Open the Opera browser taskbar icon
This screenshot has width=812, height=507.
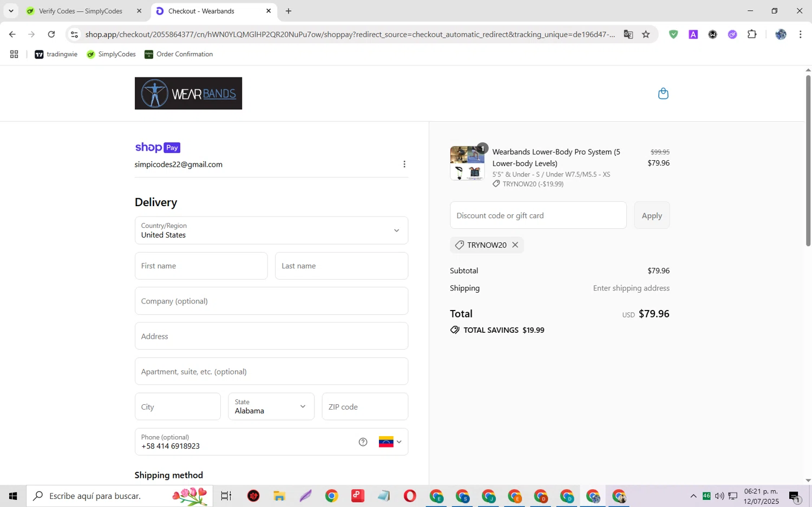(410, 496)
